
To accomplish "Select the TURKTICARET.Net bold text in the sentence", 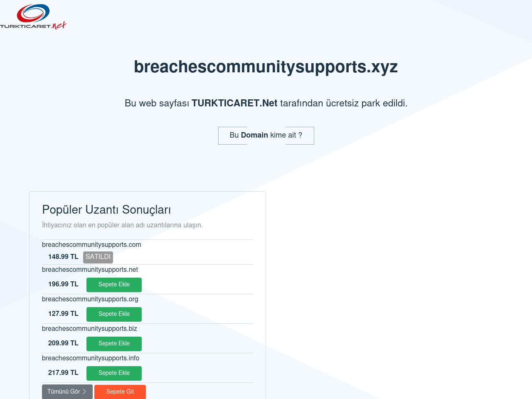I will click(234, 103).
